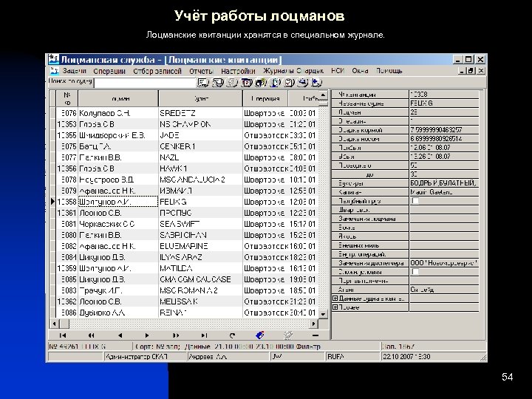
Task: Click the blue bookmark icon in the navigator
Action: [259, 335]
